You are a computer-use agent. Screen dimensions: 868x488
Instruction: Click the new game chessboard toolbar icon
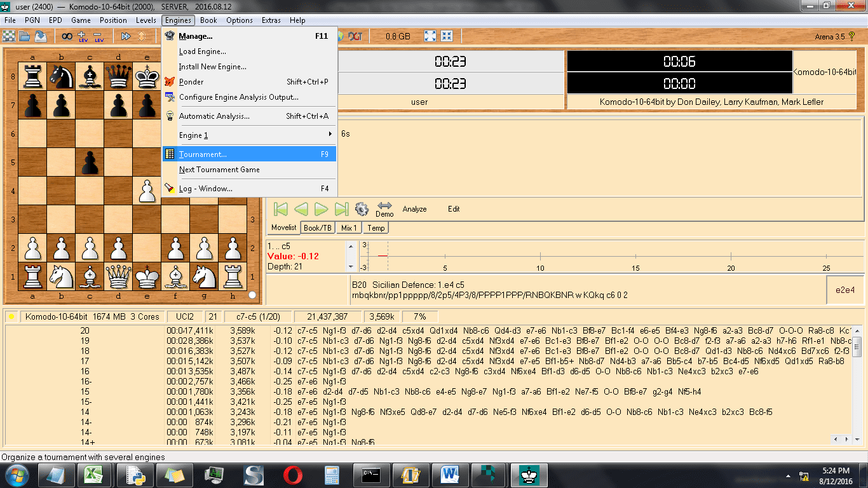[9, 36]
